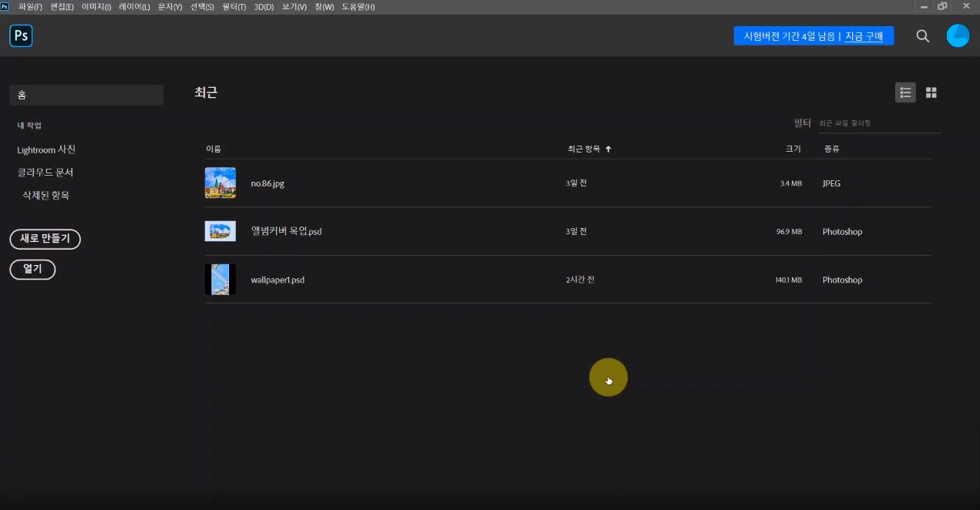The image size is (980, 510).
Task: Open search with the magnifier icon
Action: coord(922,35)
